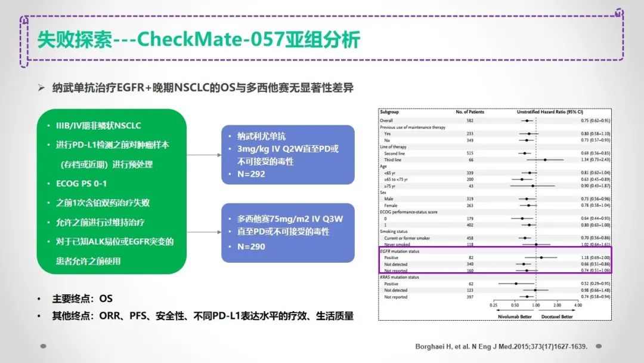644x363 pixels.
Task: Select the line "患者允许之前使用"
Action: [88, 261]
